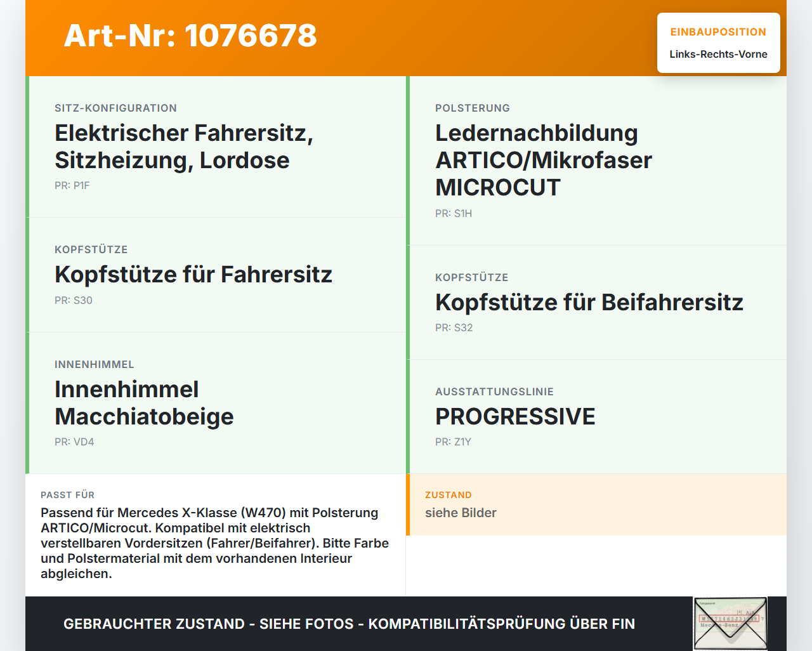812x651 pixels.
Task: Select the trim line "PROGRESSIVE"
Action: coord(515,416)
